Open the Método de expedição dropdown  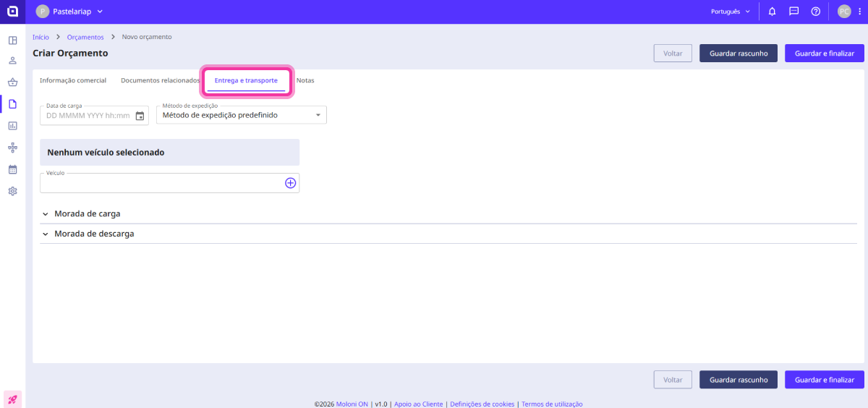tap(242, 115)
